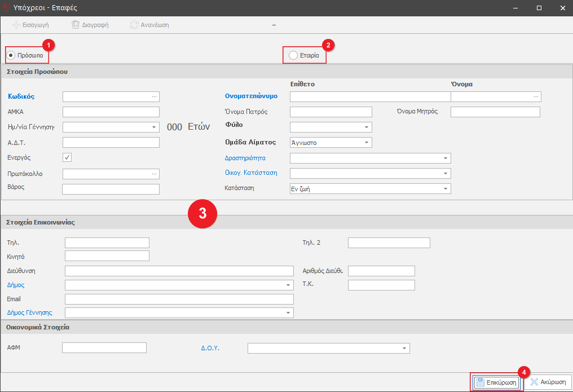Viewport: 573px width, 392px height.
Task: Open the Όνομα lookup ellipsis button
Action: click(535, 96)
